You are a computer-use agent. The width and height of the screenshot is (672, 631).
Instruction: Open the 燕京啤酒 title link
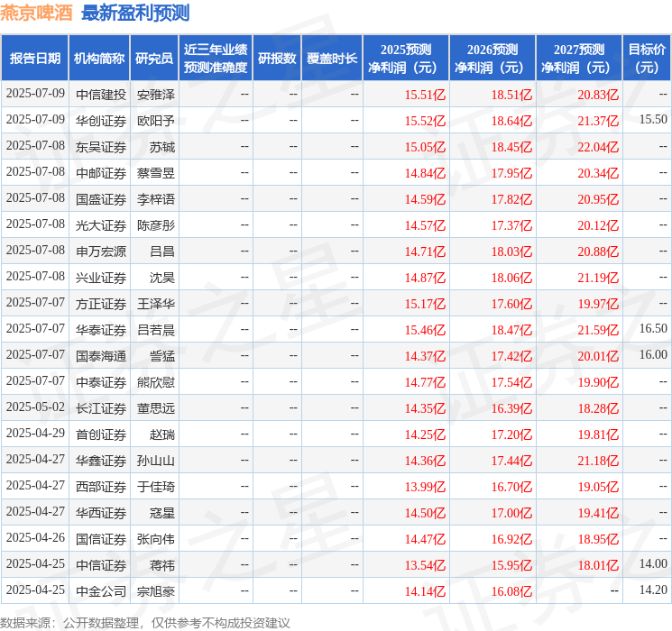37,14
